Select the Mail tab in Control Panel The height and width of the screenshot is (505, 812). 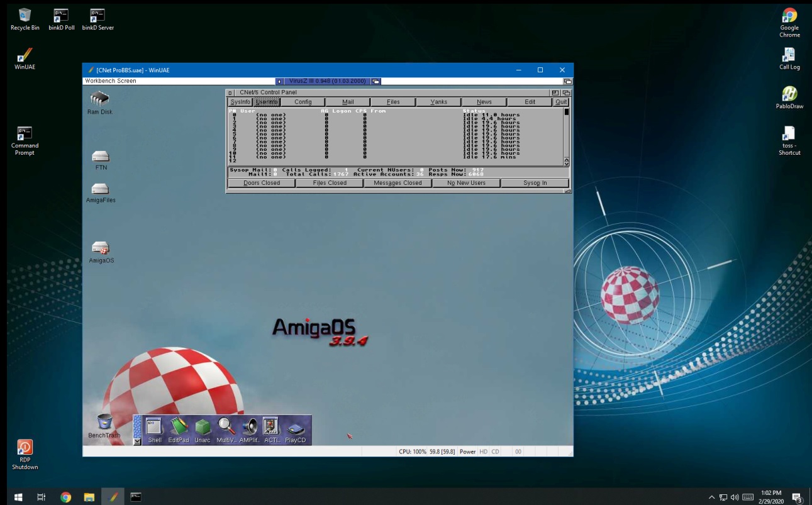(348, 102)
